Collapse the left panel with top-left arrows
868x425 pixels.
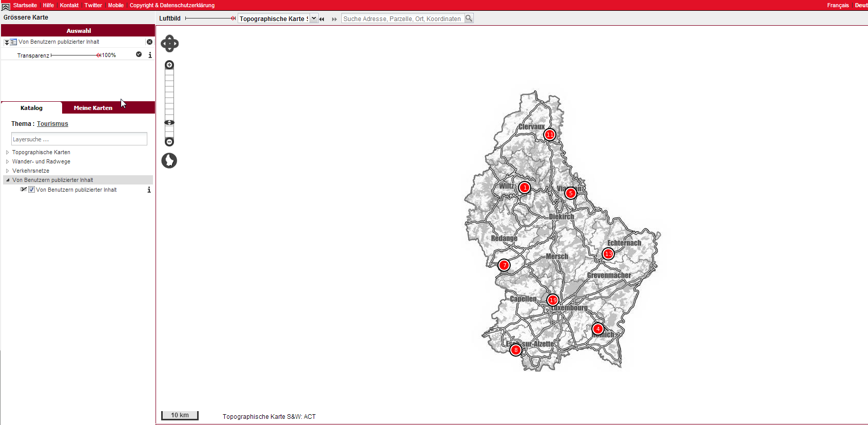click(x=6, y=6)
